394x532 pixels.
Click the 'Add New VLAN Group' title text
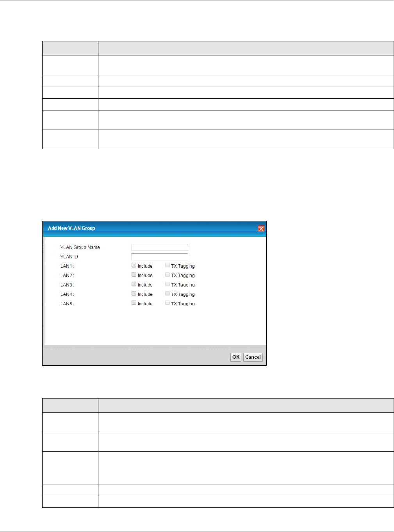71,228
